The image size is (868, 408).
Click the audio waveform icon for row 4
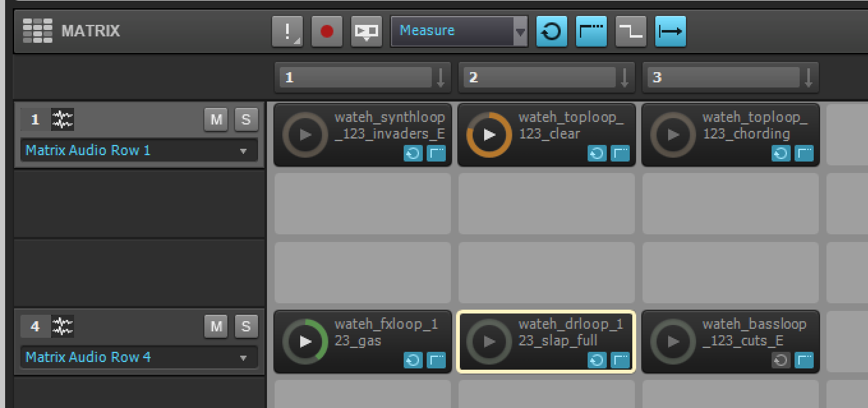coord(63,326)
